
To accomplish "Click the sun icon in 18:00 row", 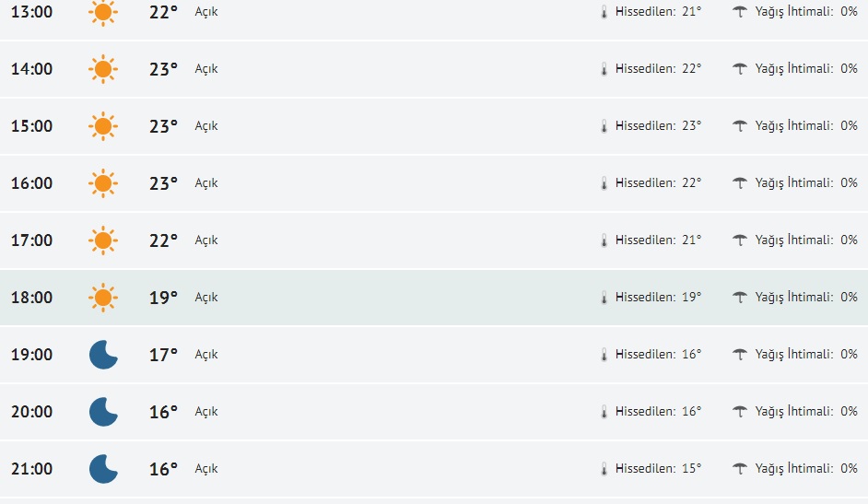I will pyautogui.click(x=103, y=298).
